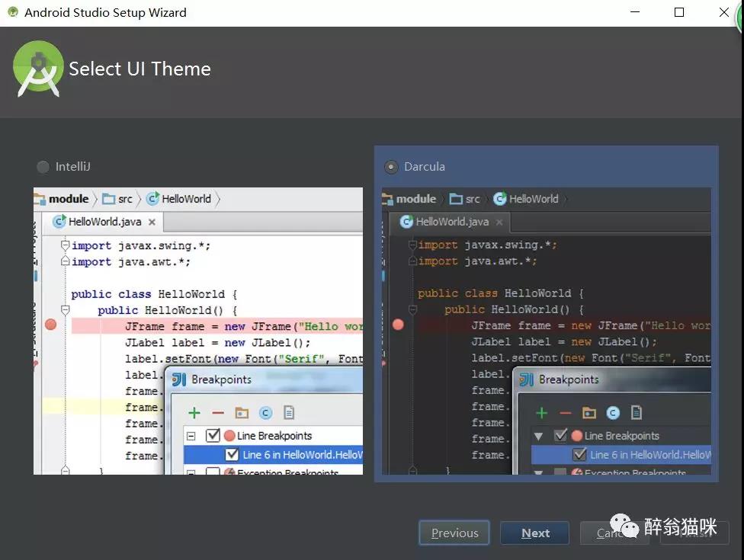Click the red minus icon in light Breakpoints preview
The height and width of the screenshot is (560, 744).
[218, 413]
